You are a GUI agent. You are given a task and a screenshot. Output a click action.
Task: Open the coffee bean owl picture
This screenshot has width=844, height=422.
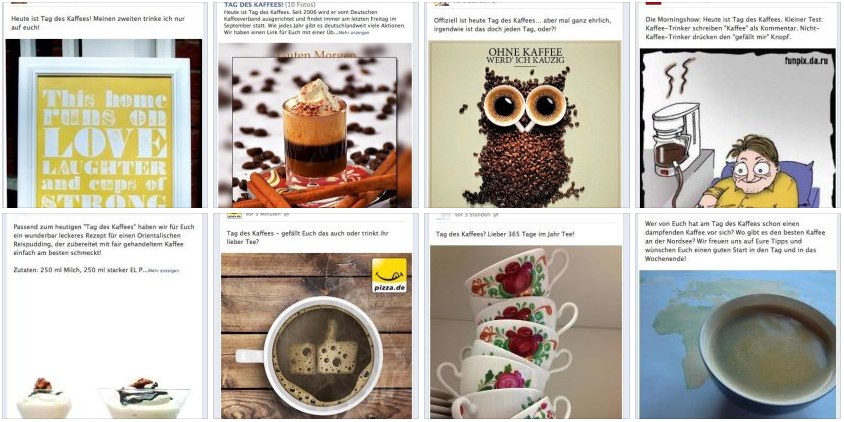click(x=525, y=124)
